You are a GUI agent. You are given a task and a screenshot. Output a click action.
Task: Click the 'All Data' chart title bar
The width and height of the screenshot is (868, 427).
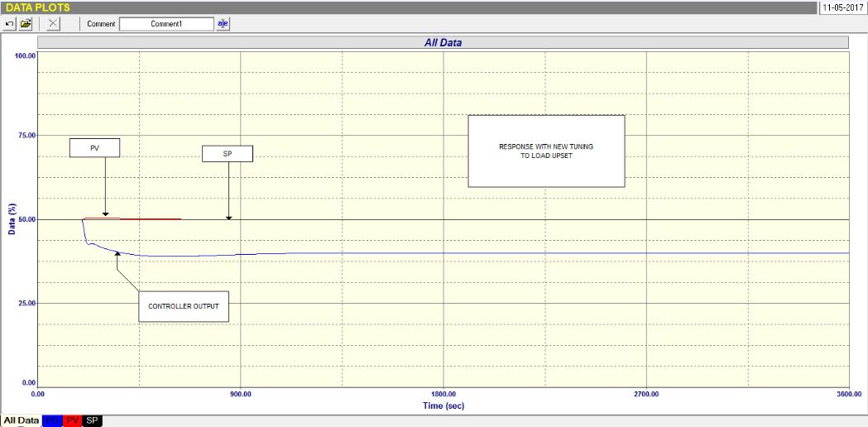click(x=443, y=43)
